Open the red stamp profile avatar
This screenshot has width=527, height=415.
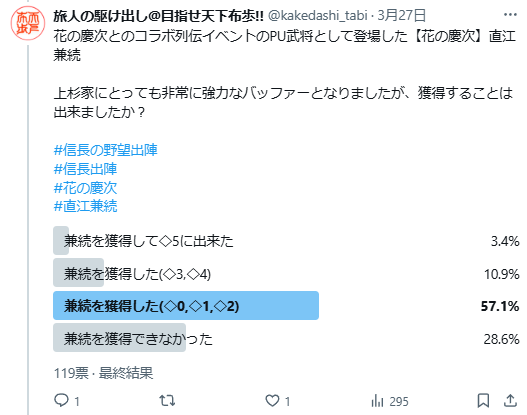28,23
